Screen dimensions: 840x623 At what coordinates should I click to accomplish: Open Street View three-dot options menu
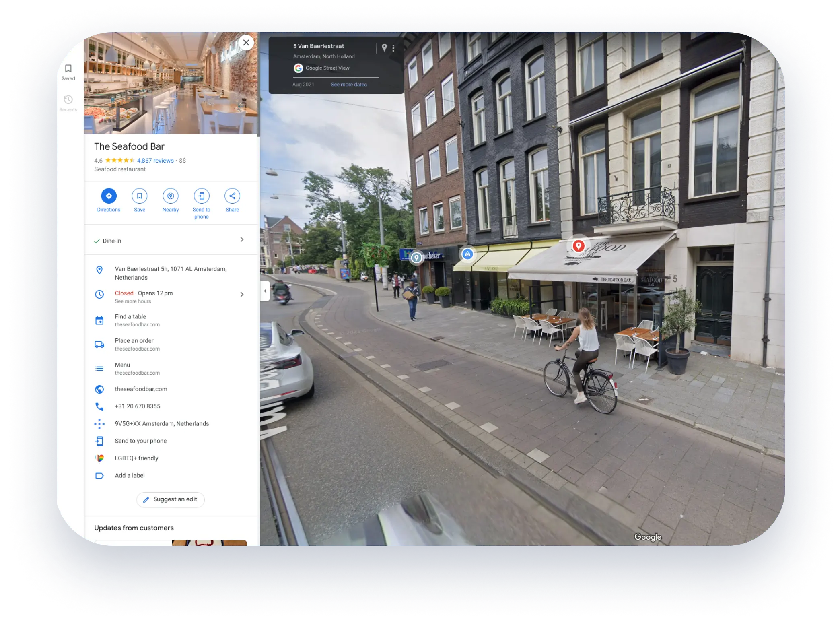pyautogui.click(x=393, y=48)
